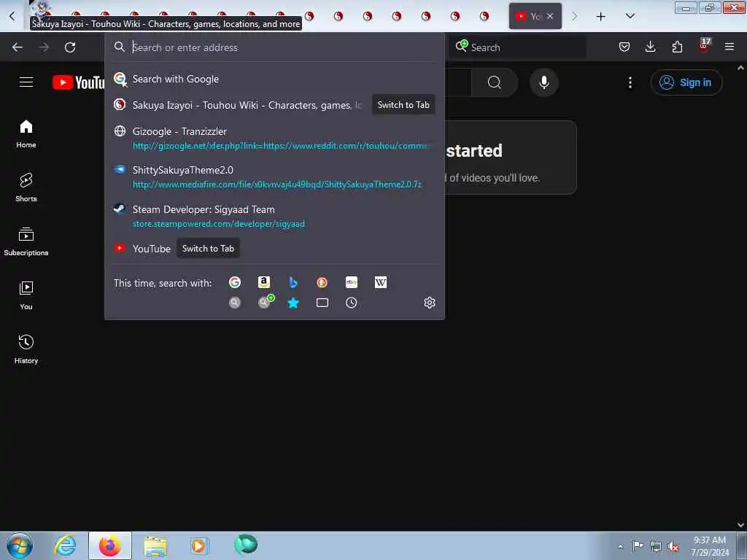Search this time with eBay icon

[x=352, y=282]
